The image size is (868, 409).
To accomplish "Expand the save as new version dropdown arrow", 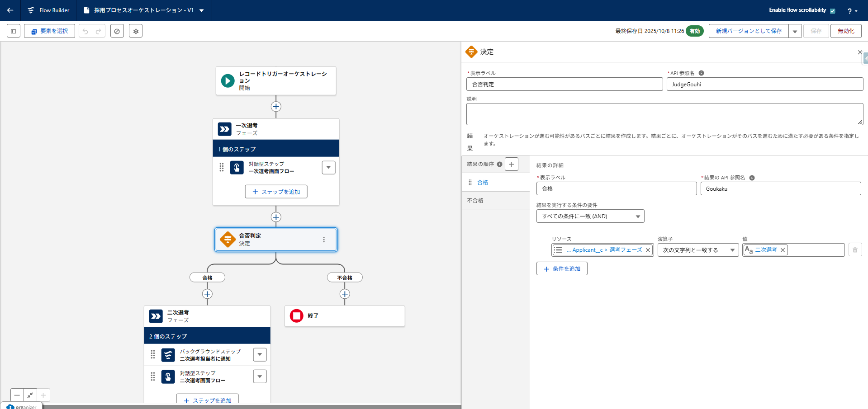I will click(x=795, y=31).
